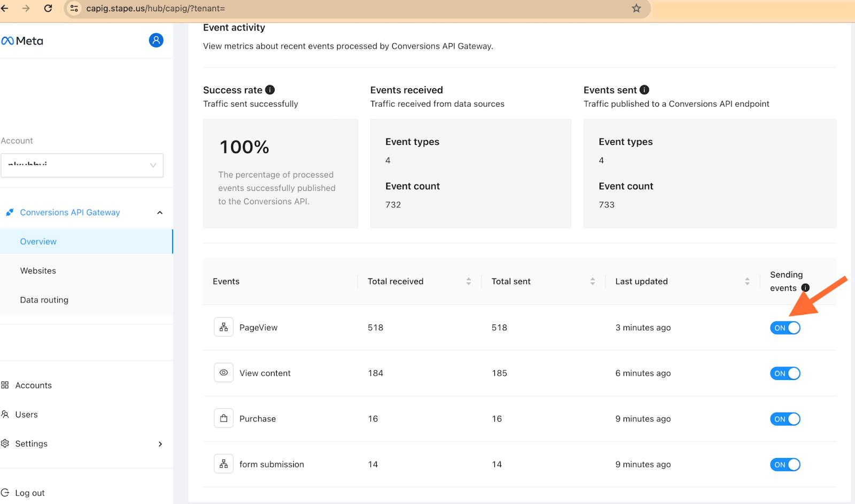Sort table by Last updated
The image size is (855, 504).
(747, 281)
